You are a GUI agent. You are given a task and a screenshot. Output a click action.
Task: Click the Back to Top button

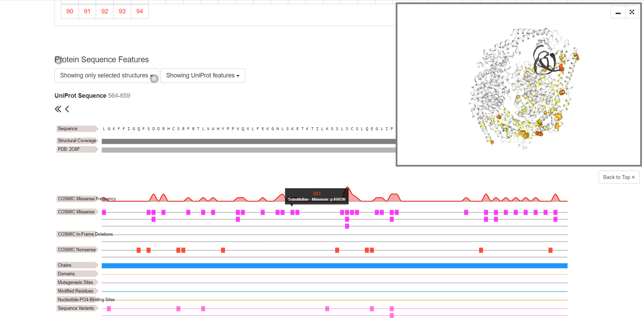pos(619,177)
